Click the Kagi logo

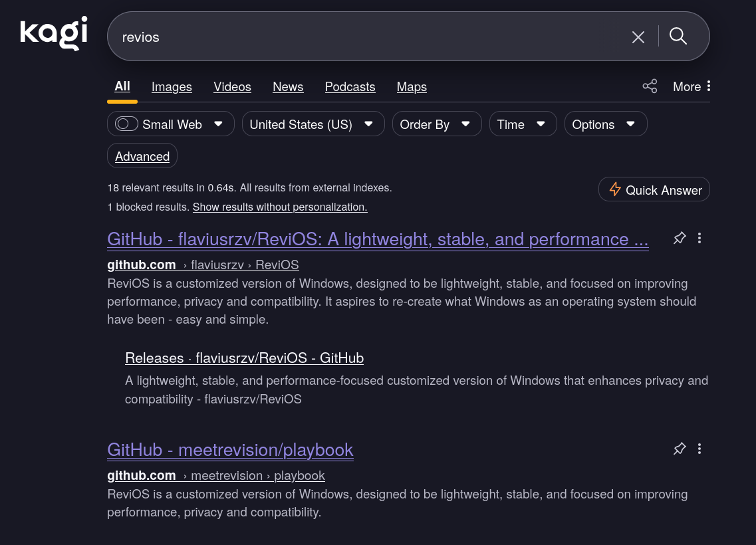(53, 33)
